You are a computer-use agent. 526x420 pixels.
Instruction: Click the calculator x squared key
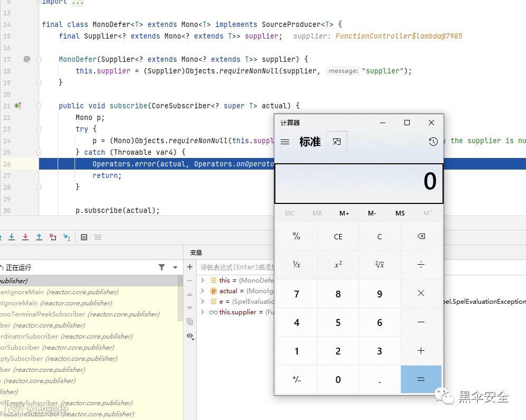click(338, 265)
